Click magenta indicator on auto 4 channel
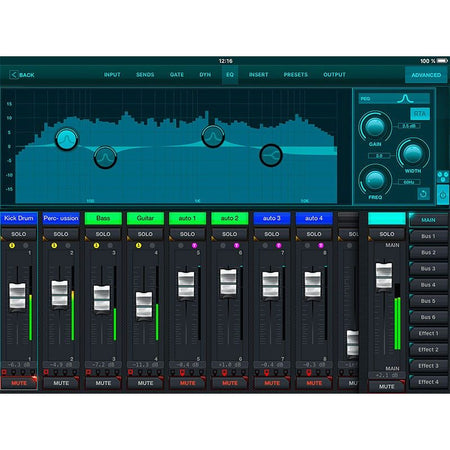Viewport: 450px width, 450px height. [321, 246]
